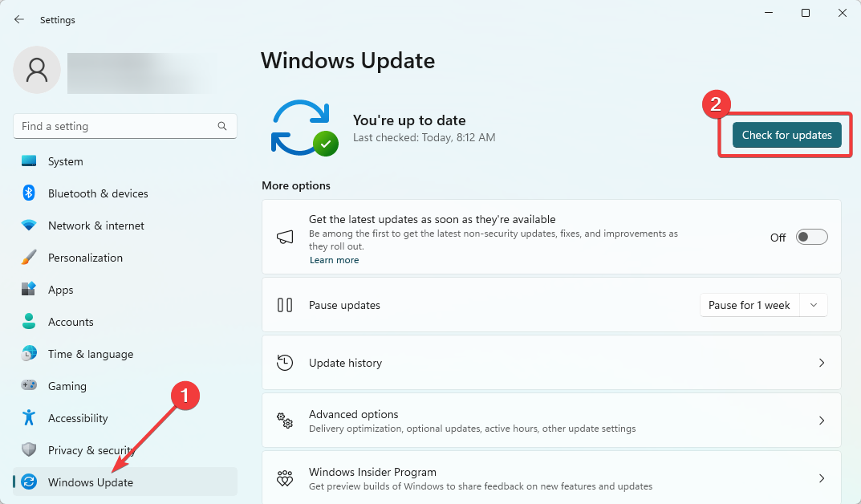
Task: Click the Update history clock icon
Action: click(x=284, y=363)
